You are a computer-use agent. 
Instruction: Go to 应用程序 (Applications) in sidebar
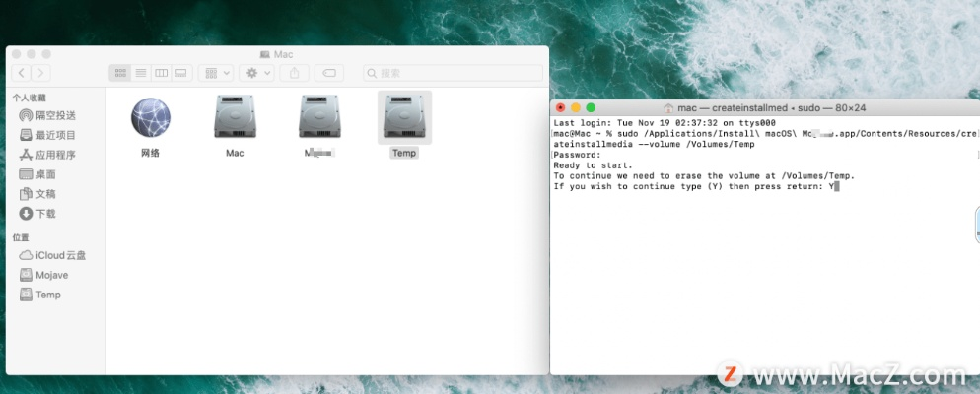pyautogui.click(x=54, y=155)
